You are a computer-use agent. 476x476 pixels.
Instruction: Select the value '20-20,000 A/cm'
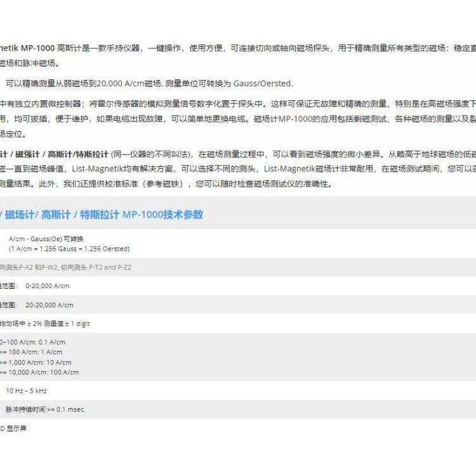coord(50,305)
